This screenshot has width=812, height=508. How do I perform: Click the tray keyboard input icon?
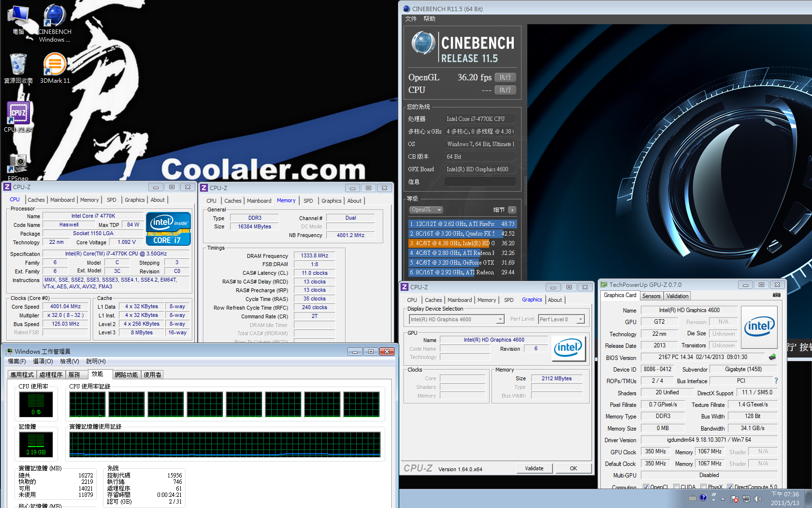(x=693, y=498)
